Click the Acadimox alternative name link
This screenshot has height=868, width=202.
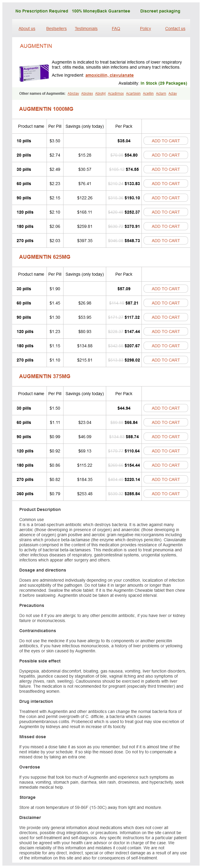tap(116, 94)
